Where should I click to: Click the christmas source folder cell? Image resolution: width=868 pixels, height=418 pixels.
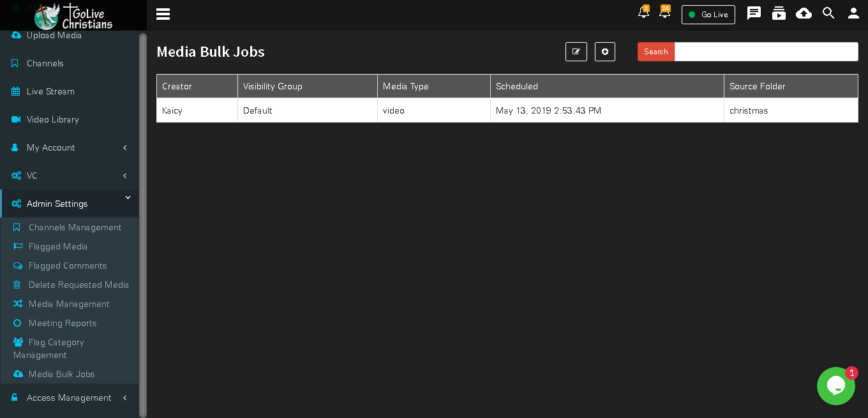pos(791,110)
